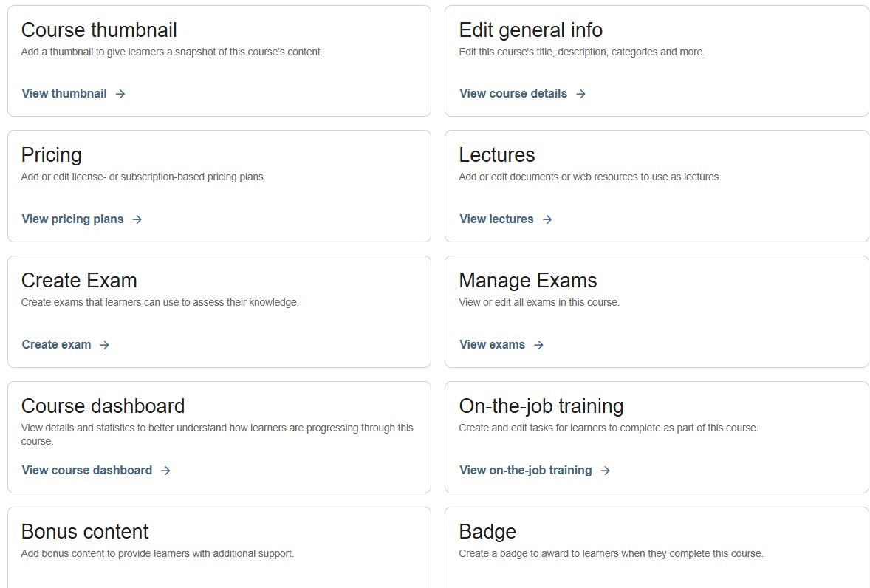Click the arrow icon next to View on-the-job training
This screenshot has width=870, height=588.
point(606,471)
